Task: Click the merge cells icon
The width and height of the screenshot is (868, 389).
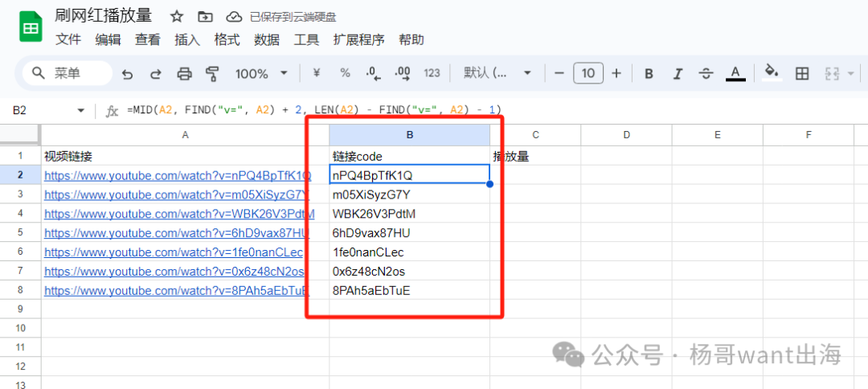Action: click(x=832, y=74)
